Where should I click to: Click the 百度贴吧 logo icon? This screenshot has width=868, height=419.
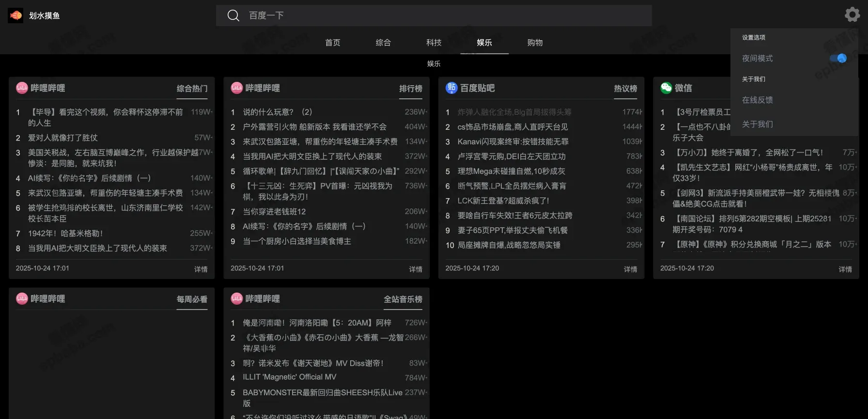click(x=451, y=88)
